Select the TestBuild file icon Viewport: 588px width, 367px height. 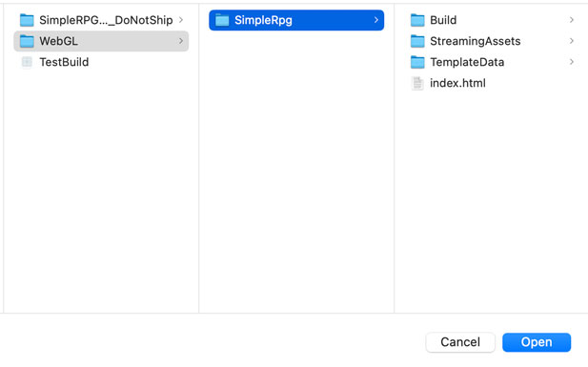coord(27,62)
